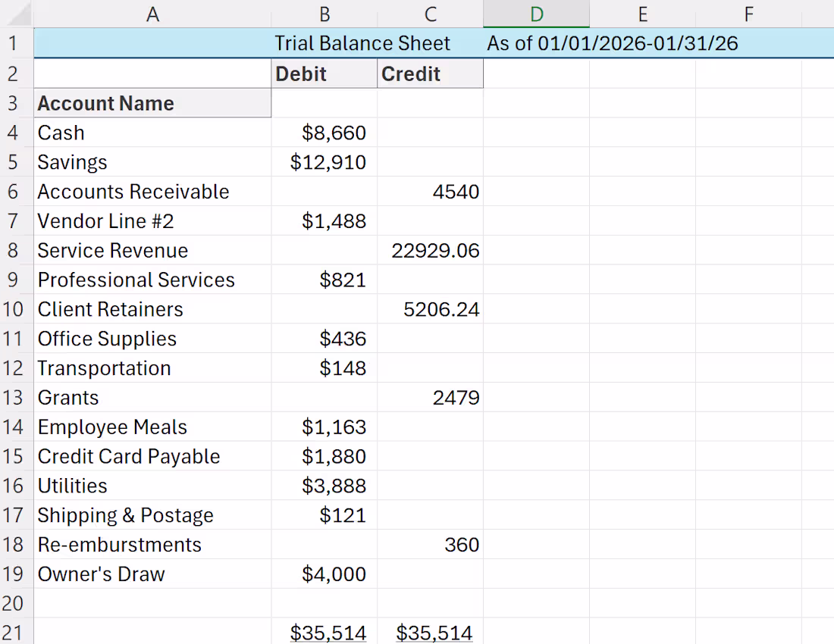Select column D header

pyautogui.click(x=536, y=14)
